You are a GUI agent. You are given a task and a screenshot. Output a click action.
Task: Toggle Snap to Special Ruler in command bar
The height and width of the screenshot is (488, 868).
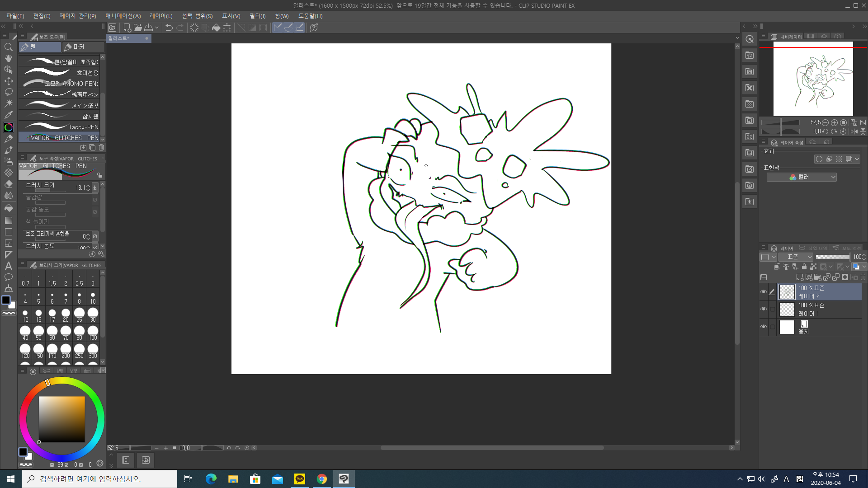click(288, 28)
